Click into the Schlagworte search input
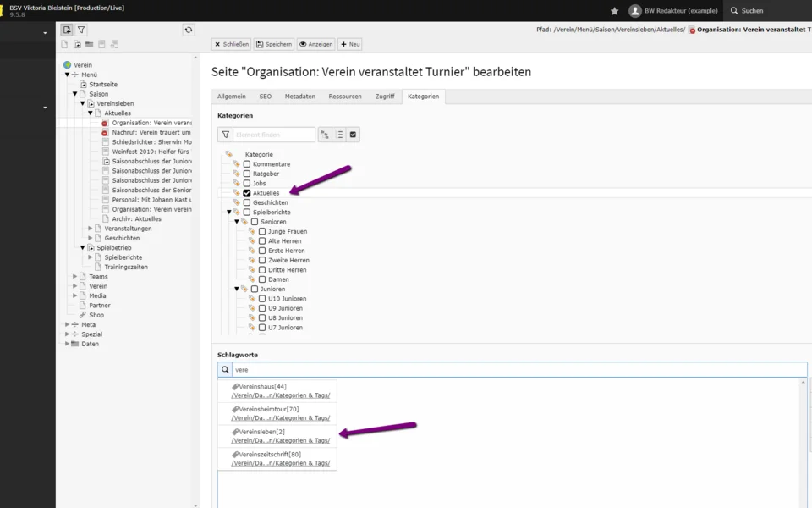This screenshot has height=508, width=812. pyautogui.click(x=519, y=370)
